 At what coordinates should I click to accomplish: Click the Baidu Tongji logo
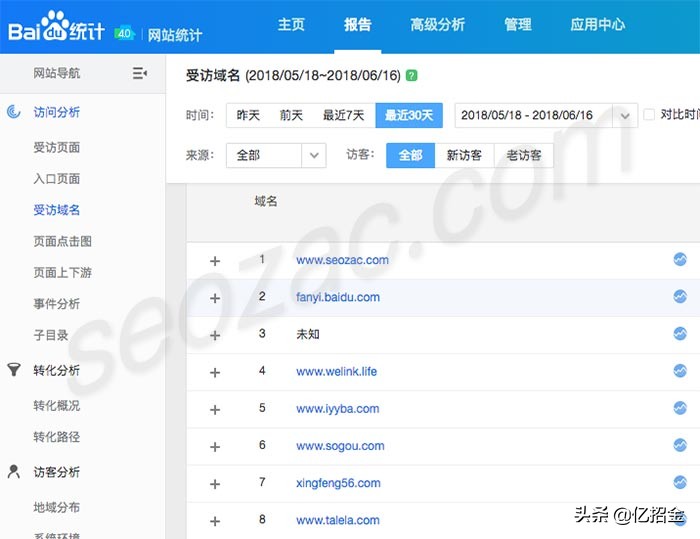57,30
